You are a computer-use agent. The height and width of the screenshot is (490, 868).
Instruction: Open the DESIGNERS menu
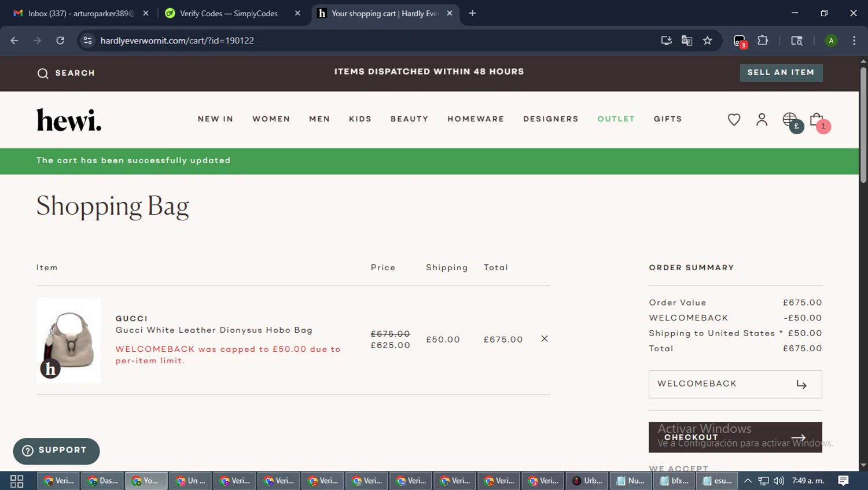point(550,119)
